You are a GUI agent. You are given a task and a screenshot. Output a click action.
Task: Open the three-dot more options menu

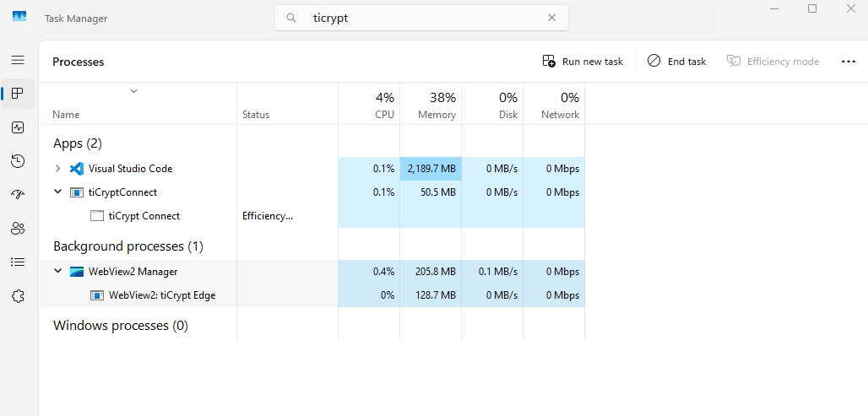pyautogui.click(x=849, y=62)
